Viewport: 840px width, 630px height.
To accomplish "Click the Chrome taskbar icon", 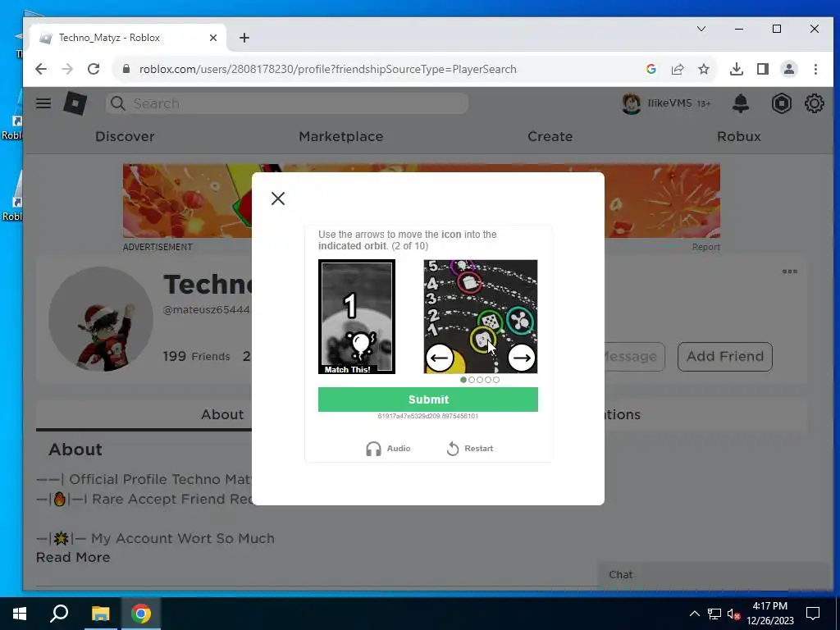I will [141, 614].
